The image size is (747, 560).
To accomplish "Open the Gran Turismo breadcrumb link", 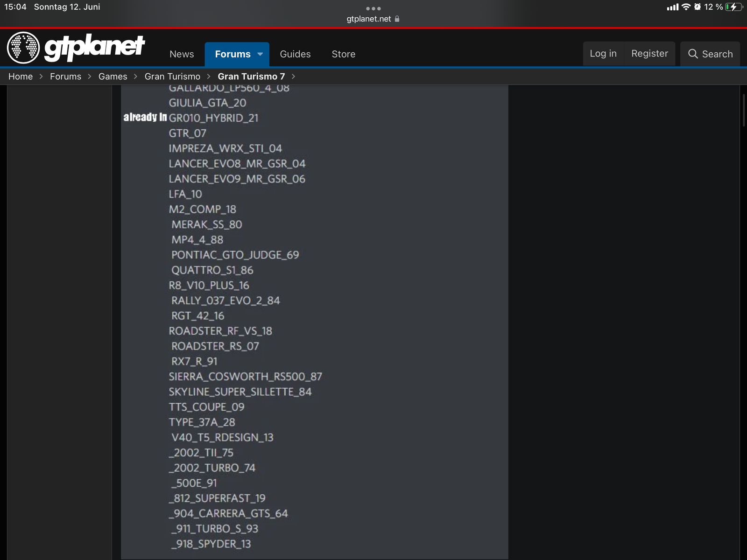I will tap(172, 77).
